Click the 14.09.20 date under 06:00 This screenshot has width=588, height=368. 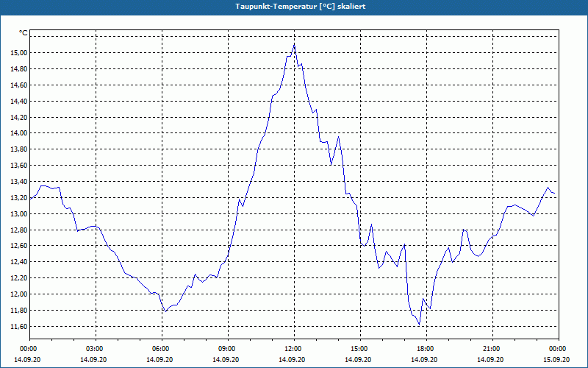click(159, 360)
